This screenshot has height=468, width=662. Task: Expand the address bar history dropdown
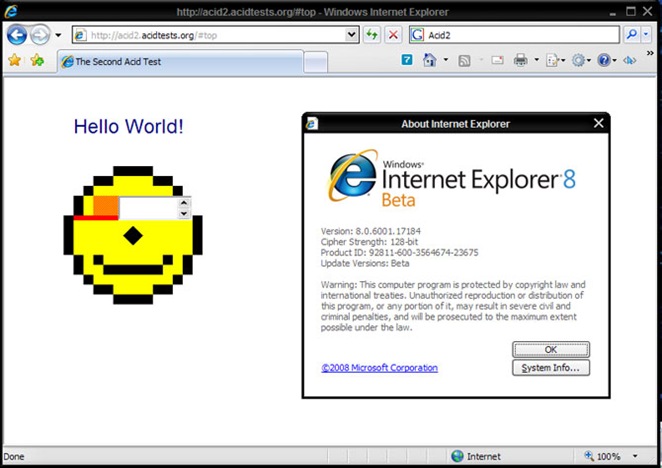[351, 35]
